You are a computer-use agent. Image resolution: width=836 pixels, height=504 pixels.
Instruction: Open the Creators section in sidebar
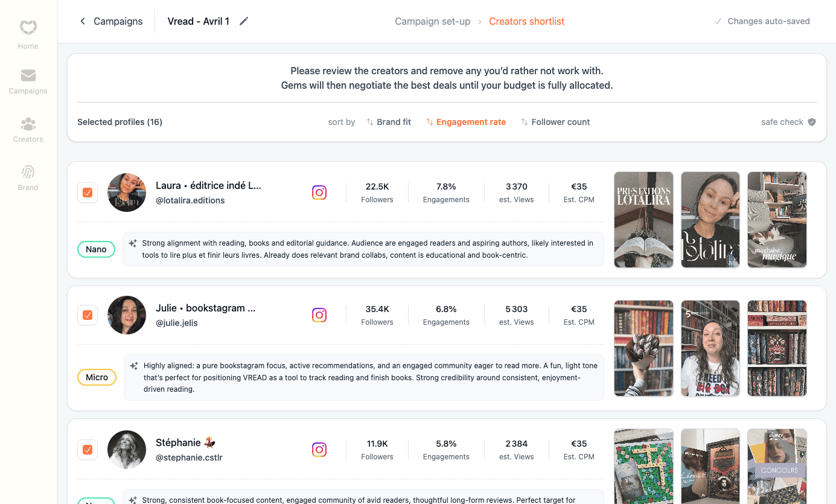click(x=28, y=130)
